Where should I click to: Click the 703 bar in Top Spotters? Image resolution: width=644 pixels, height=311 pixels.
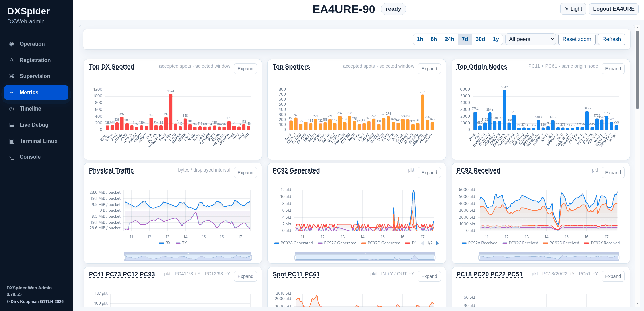point(422,112)
